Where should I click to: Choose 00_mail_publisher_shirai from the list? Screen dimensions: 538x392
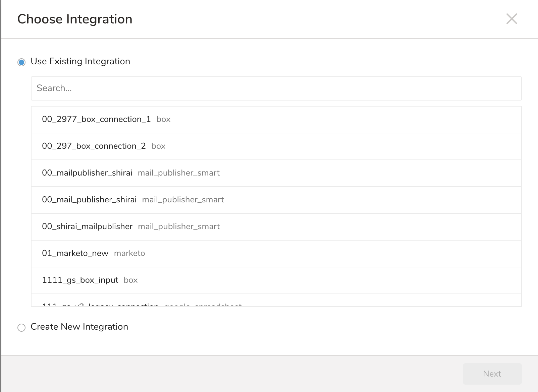tap(89, 200)
